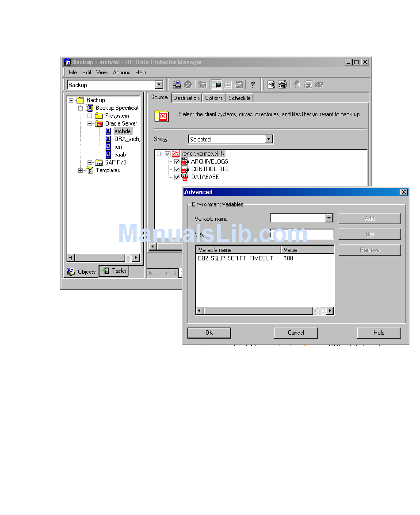The height and width of the screenshot is (515, 420).
Task: Click the Help button in Advanced dialog
Action: [379, 333]
